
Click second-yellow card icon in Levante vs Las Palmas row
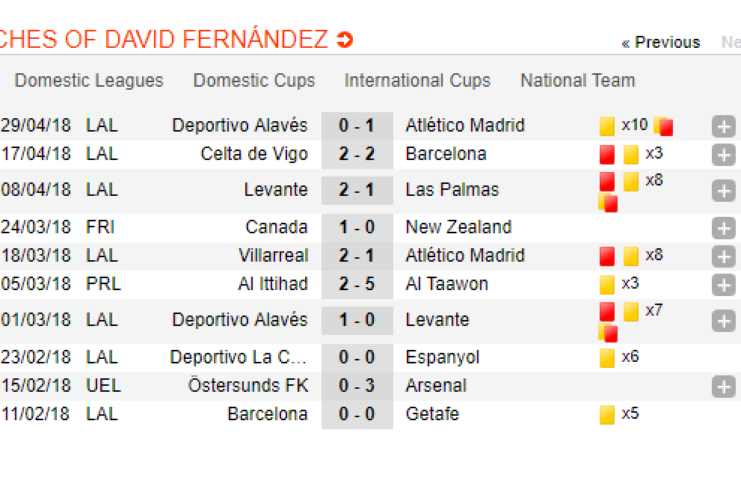click(x=608, y=203)
